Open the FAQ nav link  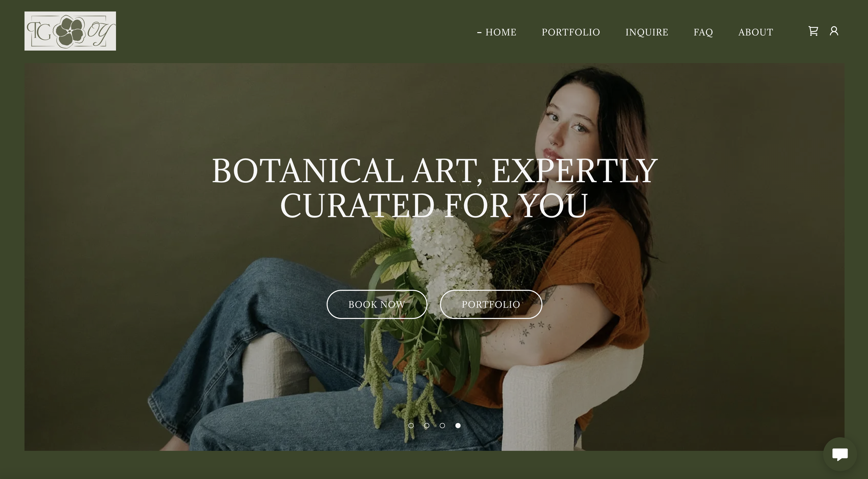point(703,32)
